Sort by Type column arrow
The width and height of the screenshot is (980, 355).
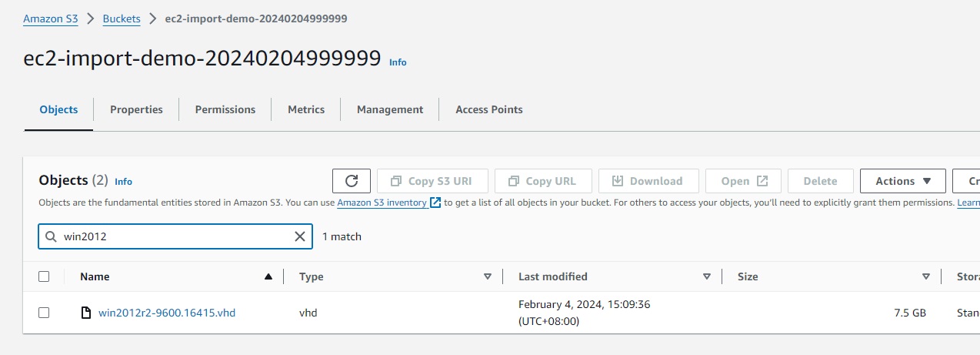coord(487,276)
